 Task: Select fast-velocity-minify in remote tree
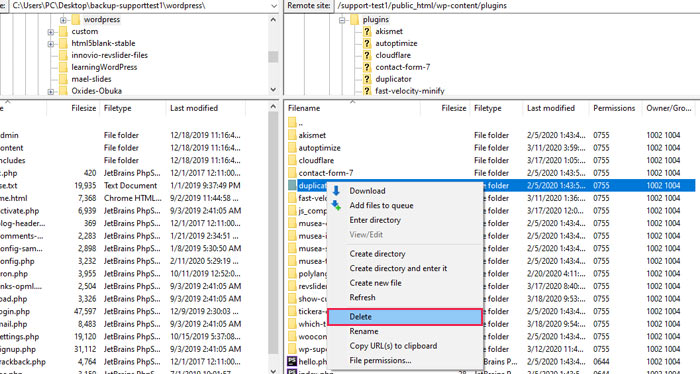[410, 91]
